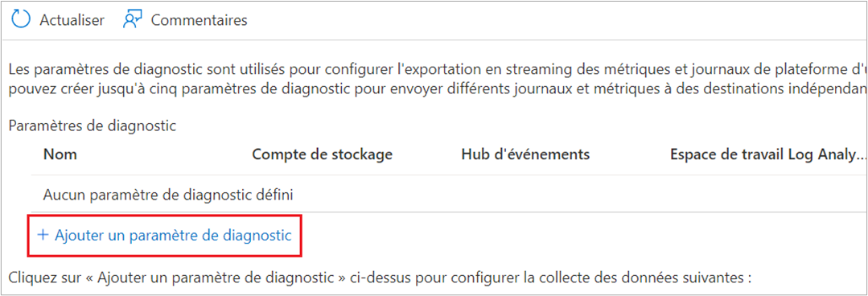The height and width of the screenshot is (296, 868).
Task: Click the line starting with pouvez créer jusqu'à cinq
Action: click(x=436, y=89)
